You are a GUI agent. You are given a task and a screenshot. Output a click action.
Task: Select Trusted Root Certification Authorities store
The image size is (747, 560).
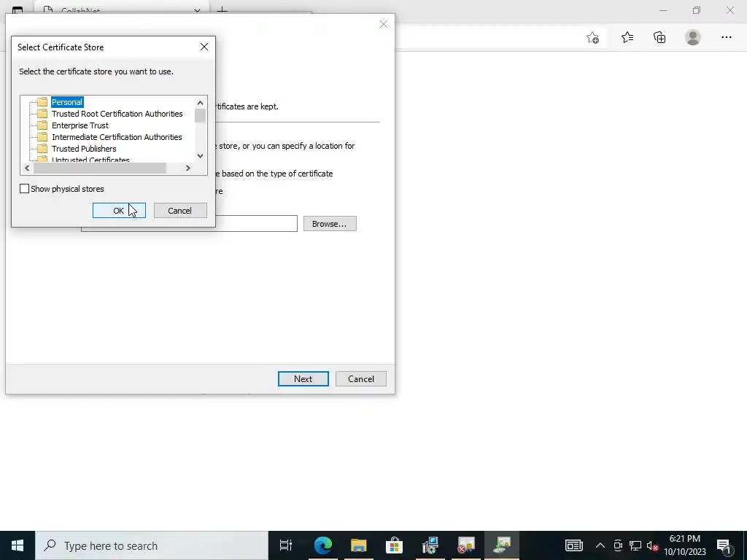pyautogui.click(x=117, y=114)
